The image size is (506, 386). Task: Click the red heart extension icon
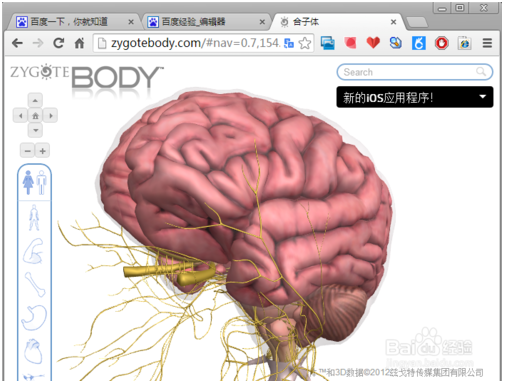click(x=373, y=43)
